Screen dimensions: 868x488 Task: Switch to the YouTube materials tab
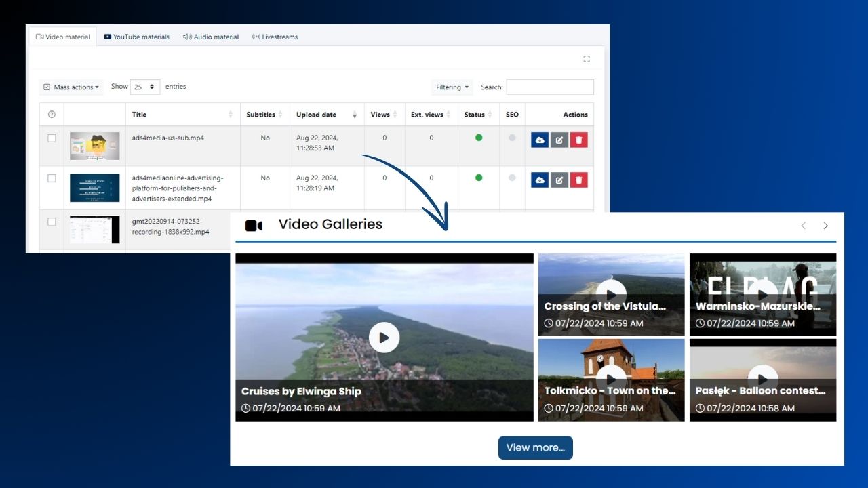(136, 37)
